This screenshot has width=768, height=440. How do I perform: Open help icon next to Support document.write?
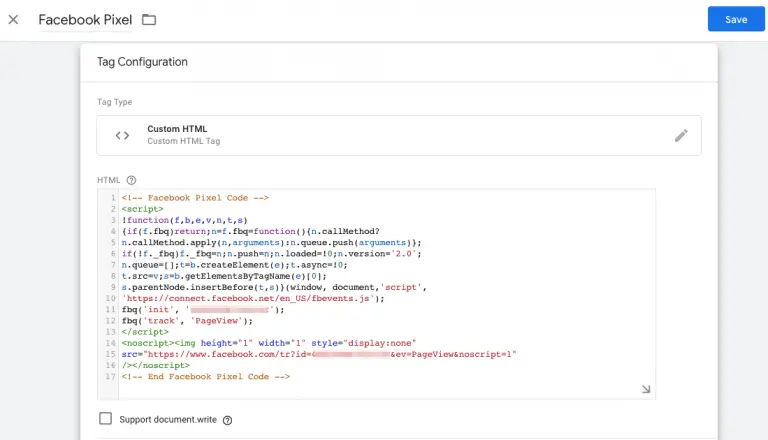point(227,420)
